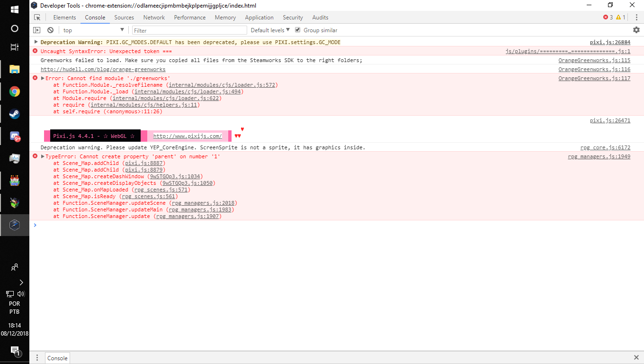Expand the 'Cannot find module ./greenworks' error

[x=43, y=78]
